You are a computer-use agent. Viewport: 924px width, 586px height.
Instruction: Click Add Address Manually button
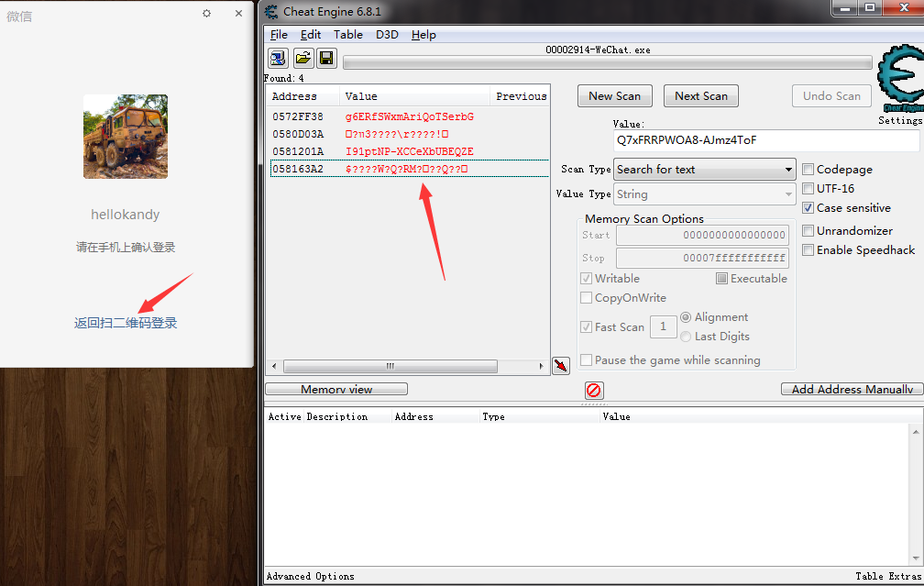click(x=852, y=389)
